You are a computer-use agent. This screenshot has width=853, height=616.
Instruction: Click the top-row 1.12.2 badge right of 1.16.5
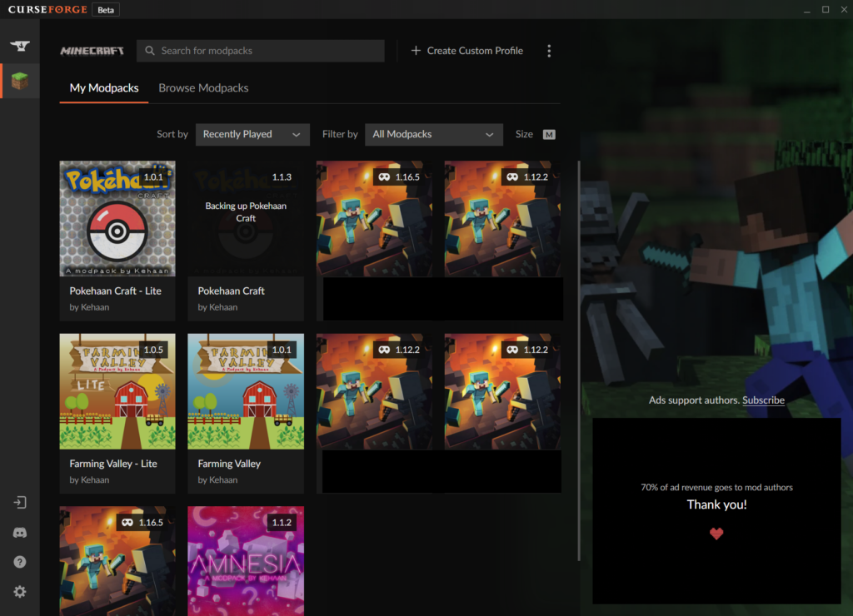point(527,177)
